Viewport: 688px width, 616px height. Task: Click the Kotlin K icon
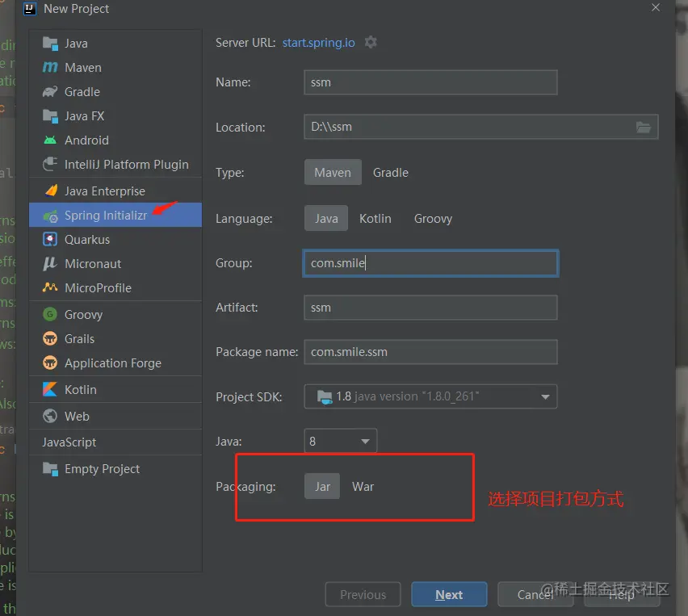tap(50, 390)
